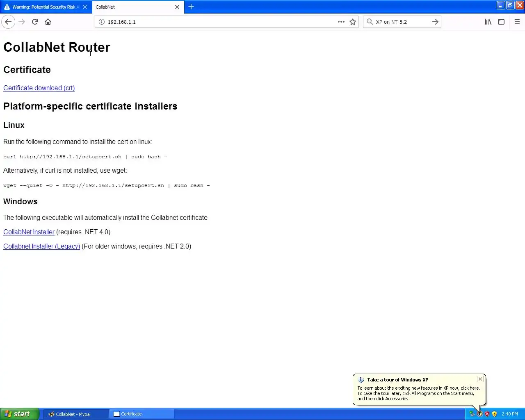Click the curl setupcert.sh command line
This screenshot has width=525, height=420.
(85, 157)
